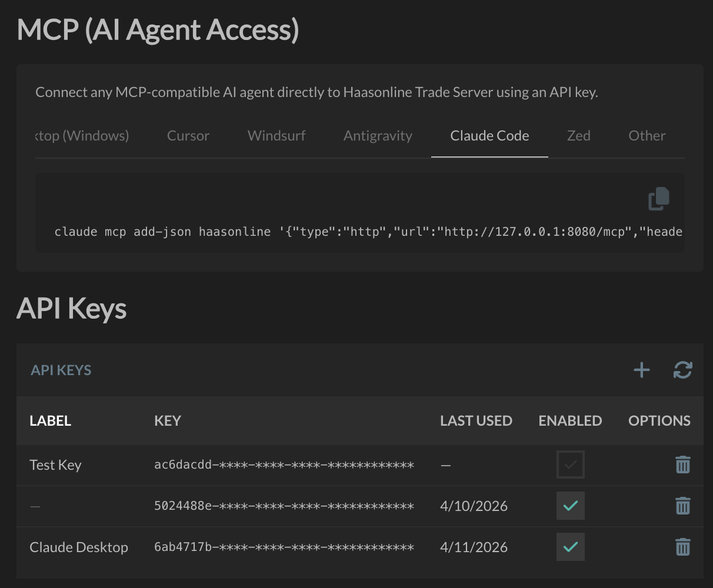Delete the key starting with 5024488e
Viewport: 713px width, 588px height.
point(682,506)
